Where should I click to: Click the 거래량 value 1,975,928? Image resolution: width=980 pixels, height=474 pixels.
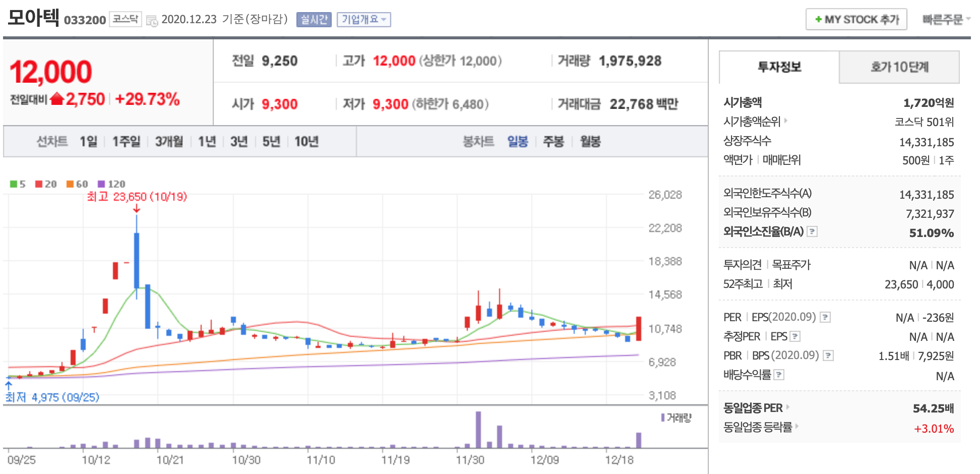pos(630,61)
